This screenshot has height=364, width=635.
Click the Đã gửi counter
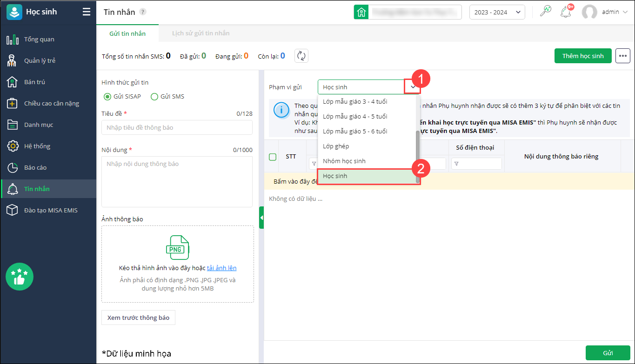click(193, 56)
